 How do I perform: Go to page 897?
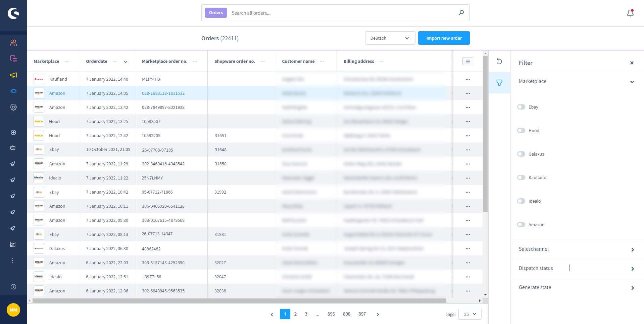pos(362,314)
